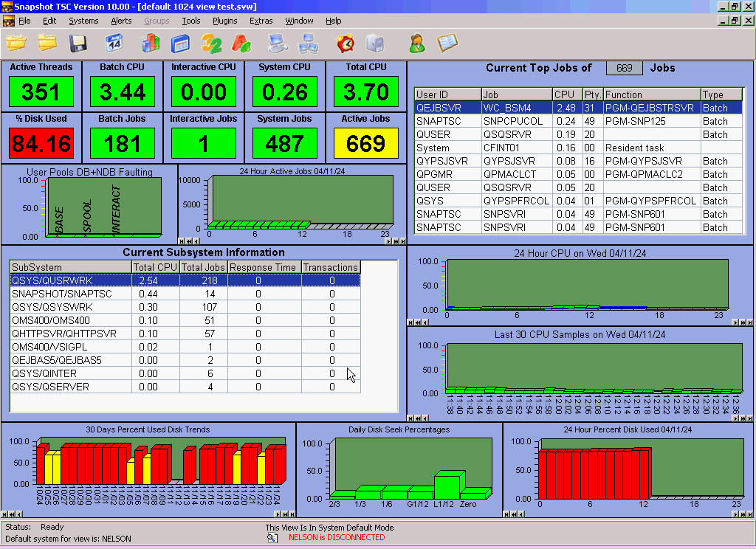Click the colorful numbers toolbar icon
Image resolution: width=756 pixels, height=549 pixels.
pyautogui.click(x=211, y=44)
